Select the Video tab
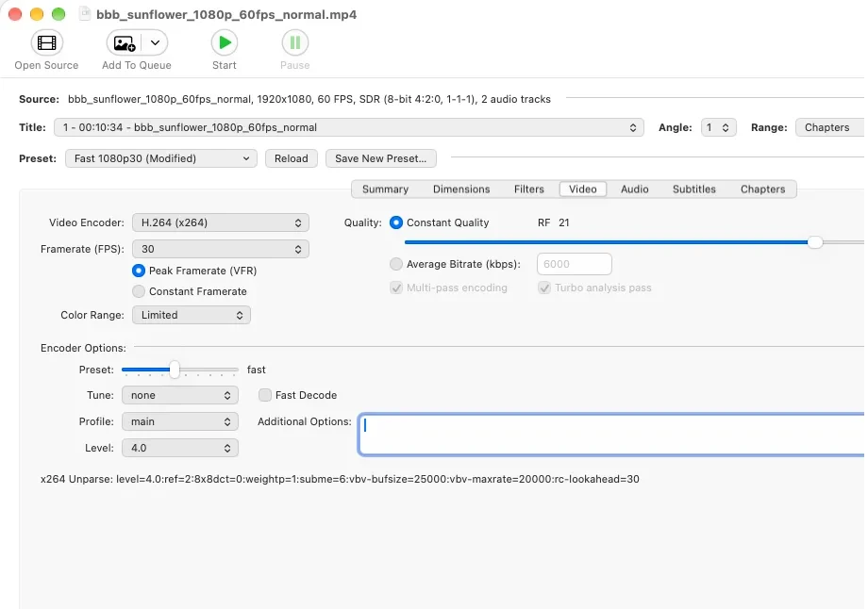 (583, 189)
